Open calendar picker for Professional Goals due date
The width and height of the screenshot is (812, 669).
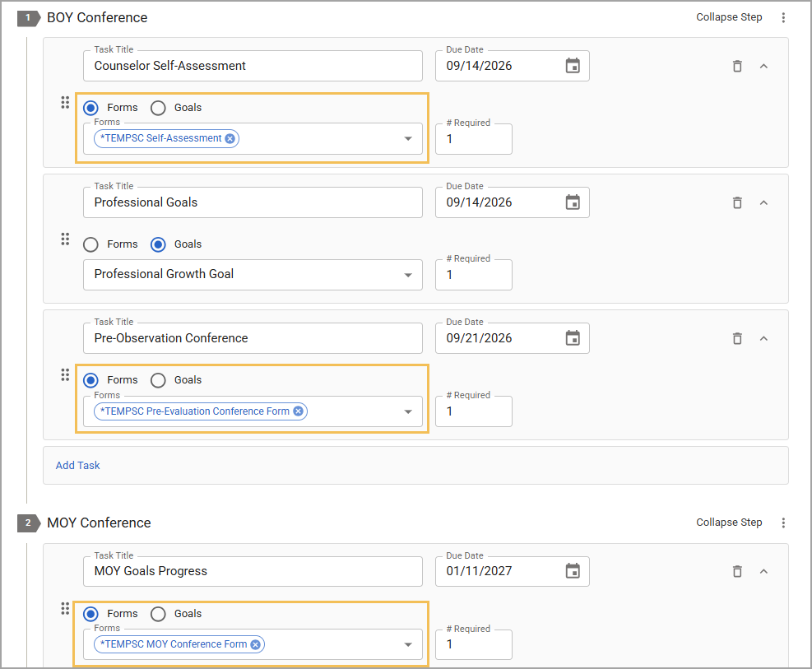point(573,202)
